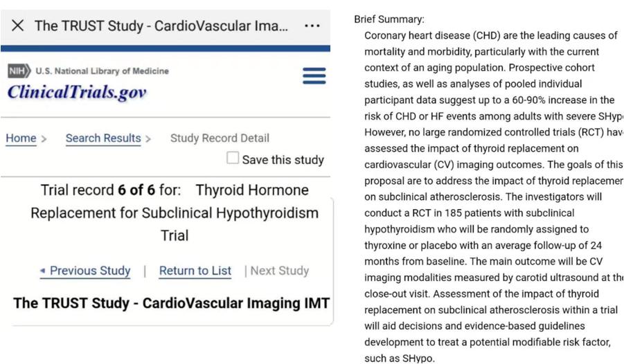Click the Brief Summary label

[389, 19]
